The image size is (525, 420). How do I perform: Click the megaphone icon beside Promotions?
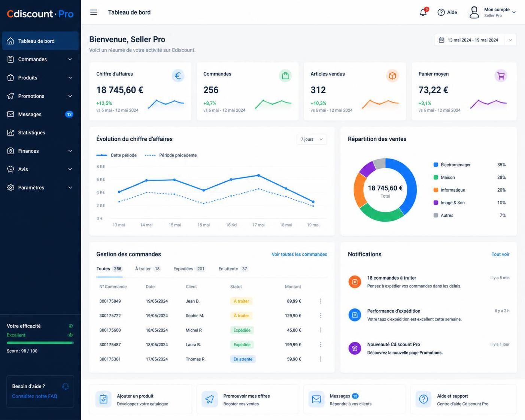pos(10,96)
